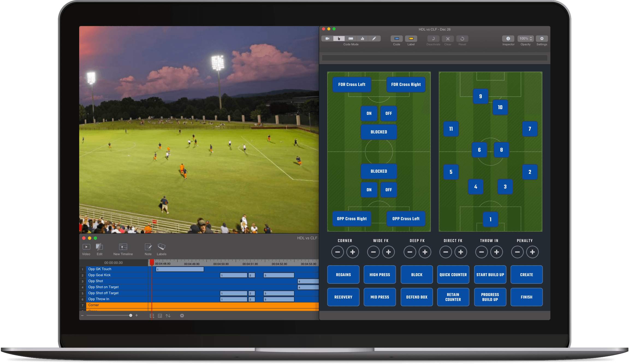Open the Inspector in the code window
This screenshot has width=629, height=364.
coord(508,38)
